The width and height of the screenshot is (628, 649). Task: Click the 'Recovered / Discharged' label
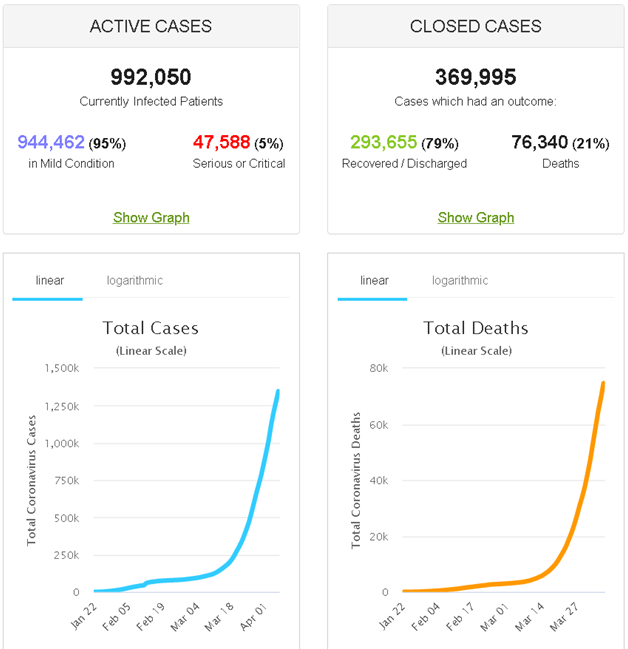[x=404, y=163]
